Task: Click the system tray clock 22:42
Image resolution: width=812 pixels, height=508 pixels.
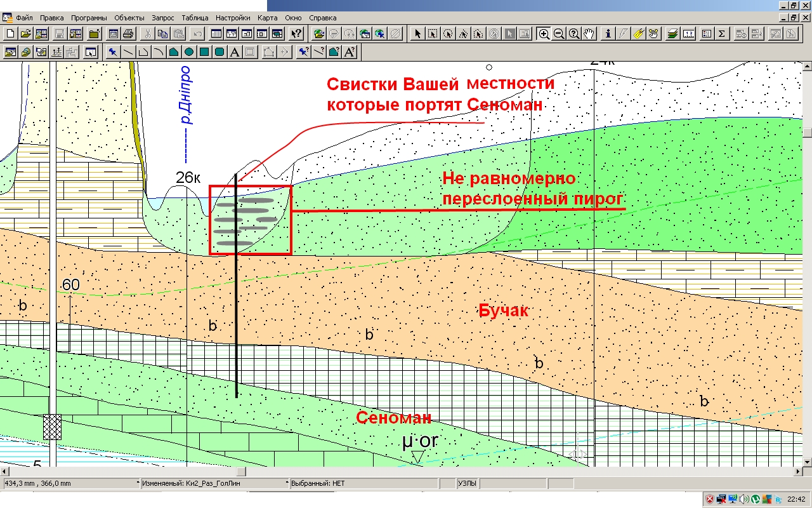Action: pos(796,499)
